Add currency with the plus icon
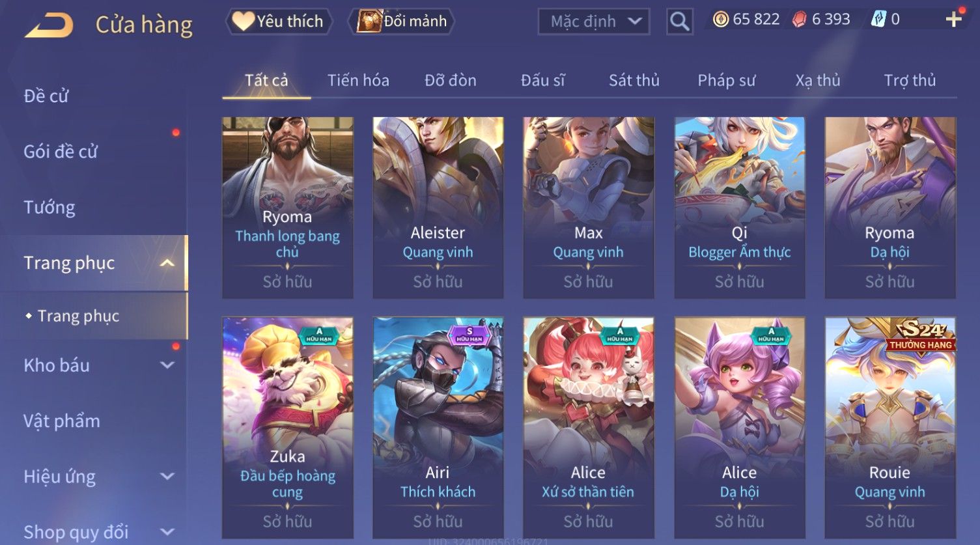 [953, 20]
